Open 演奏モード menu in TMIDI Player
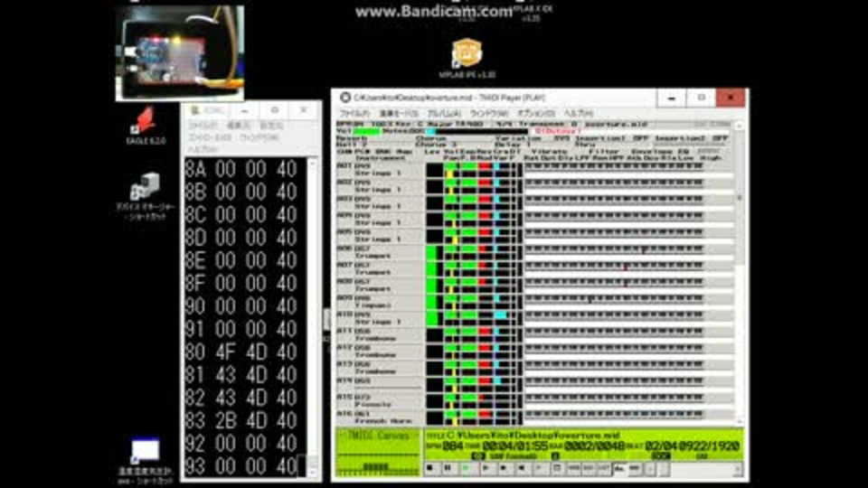Screen dimensions: 868x488 pyautogui.click(x=399, y=113)
